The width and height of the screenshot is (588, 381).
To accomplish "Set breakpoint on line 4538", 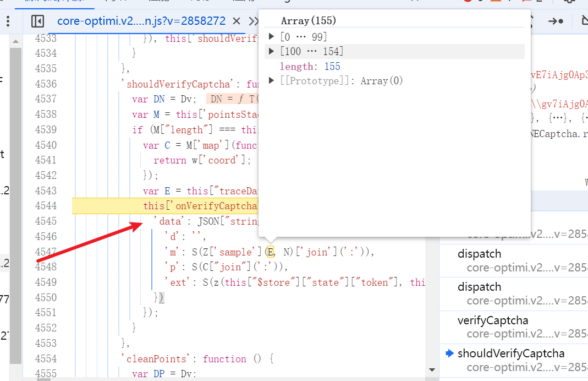I will click(x=46, y=114).
